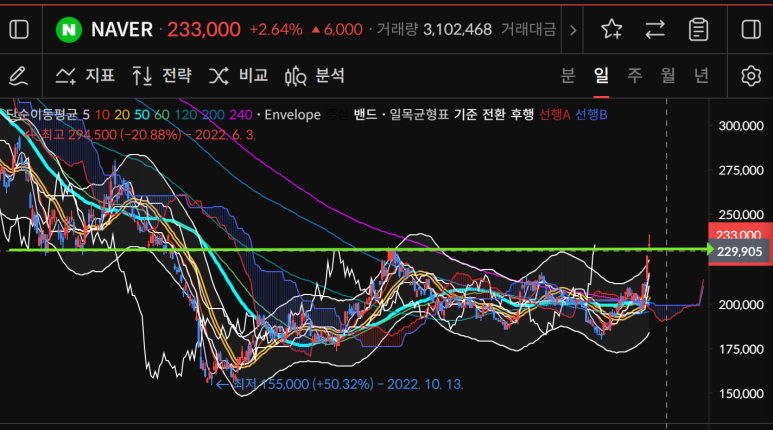Click the 150,000 price axis label
The height and width of the screenshot is (430, 773).
click(x=741, y=394)
